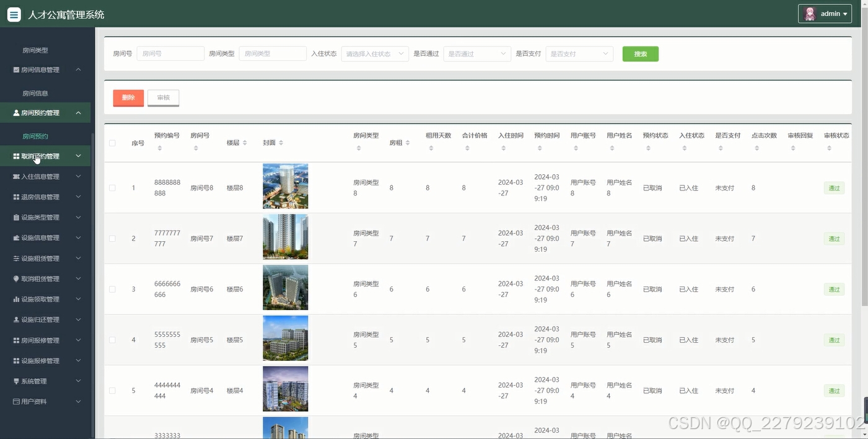The width and height of the screenshot is (868, 439).
Task: Click the 房间类型 search input
Action: (x=273, y=54)
